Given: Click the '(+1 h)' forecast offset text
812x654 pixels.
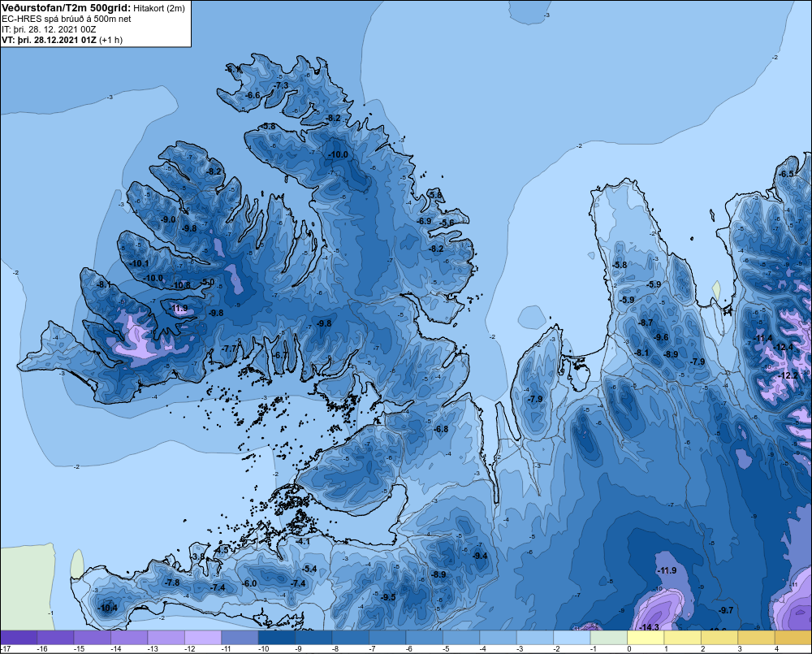Looking at the screenshot, I should click(110, 40).
